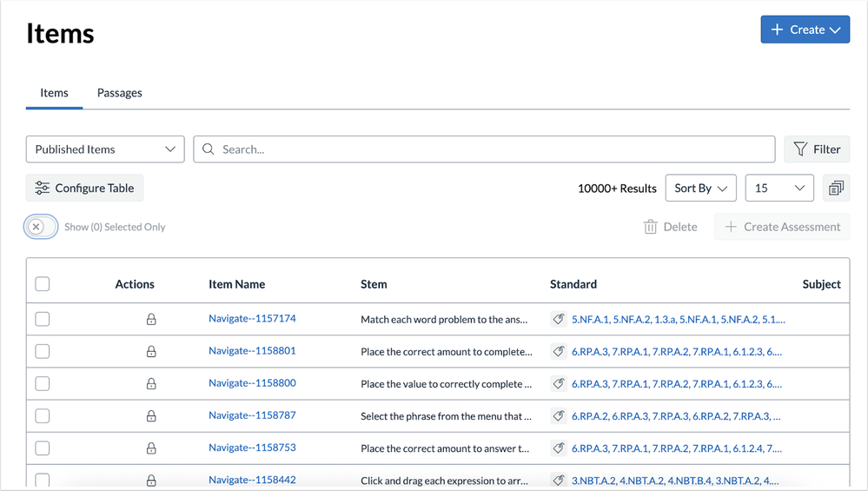The width and height of the screenshot is (868, 491).
Task: Toggle Show Selected Only switch
Action: 41,227
